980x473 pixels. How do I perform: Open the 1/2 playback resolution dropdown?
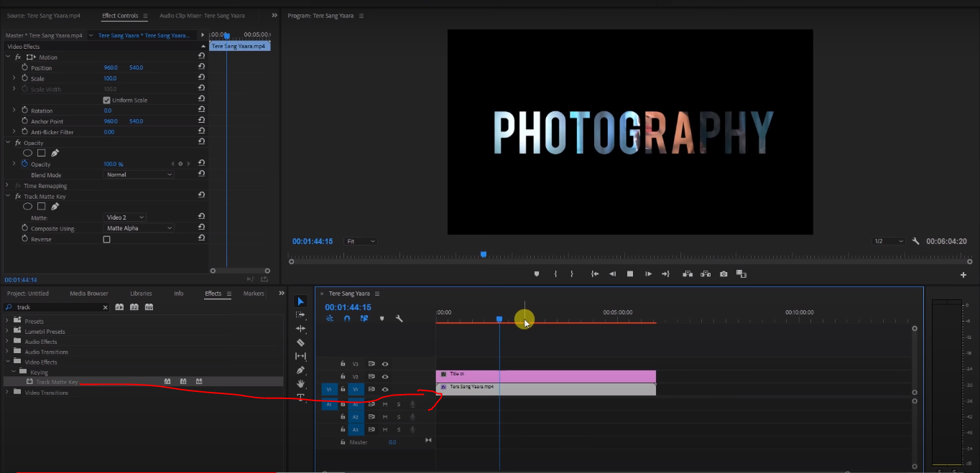[x=889, y=241]
